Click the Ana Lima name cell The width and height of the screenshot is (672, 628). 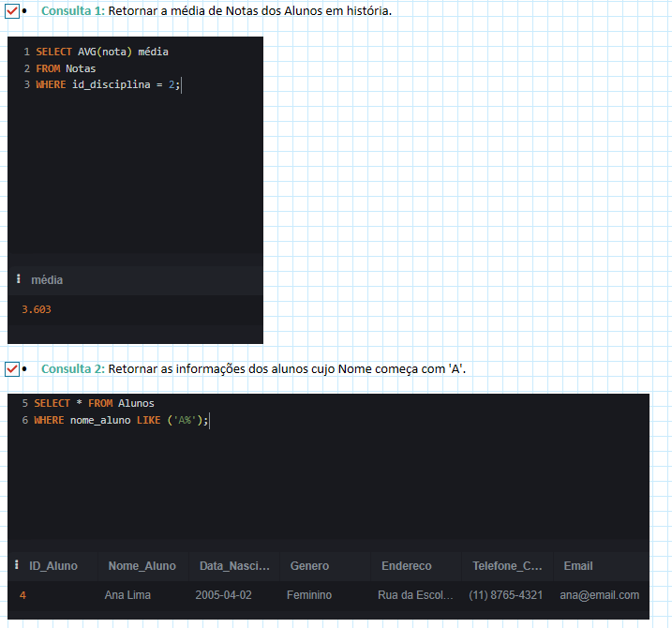tap(127, 595)
